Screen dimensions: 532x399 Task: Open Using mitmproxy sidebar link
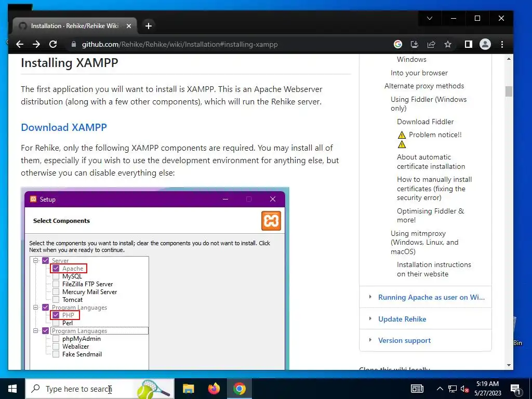click(x=424, y=242)
